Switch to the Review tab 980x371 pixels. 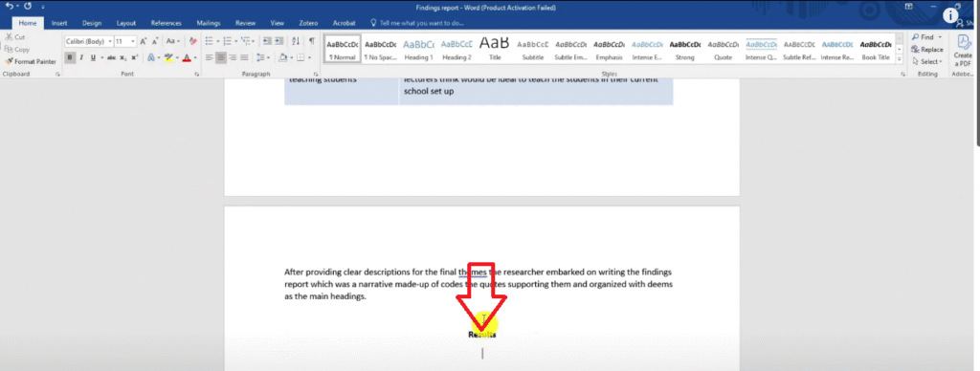[x=245, y=23]
